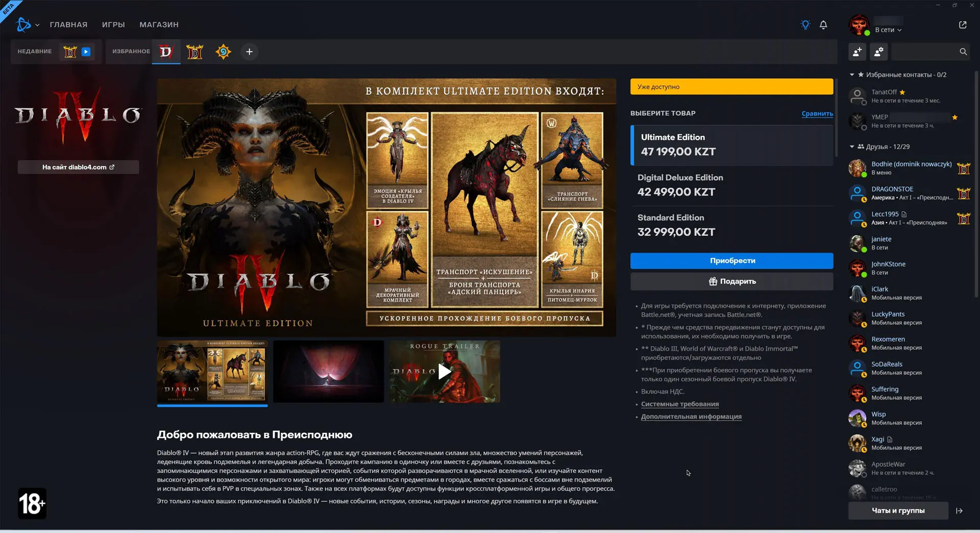Click the Сравнить link

tap(817, 113)
